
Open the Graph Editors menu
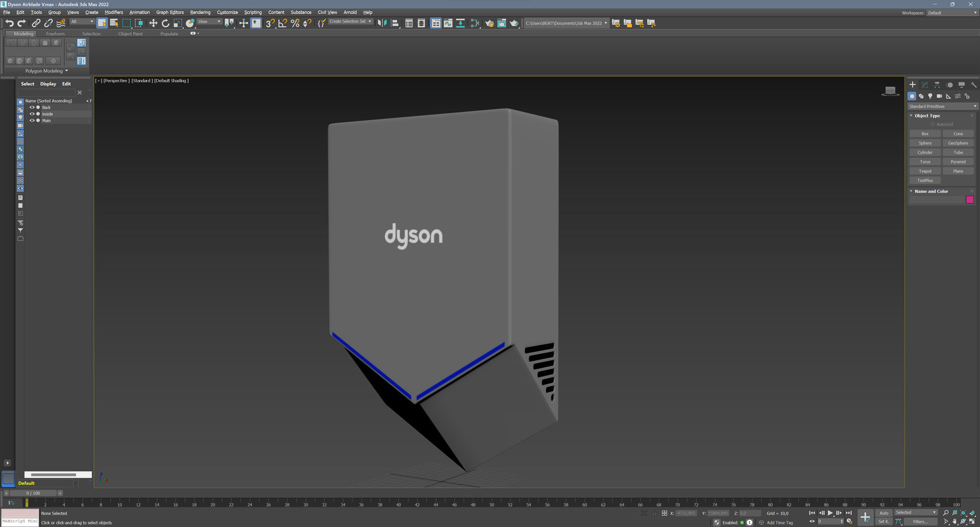170,12
